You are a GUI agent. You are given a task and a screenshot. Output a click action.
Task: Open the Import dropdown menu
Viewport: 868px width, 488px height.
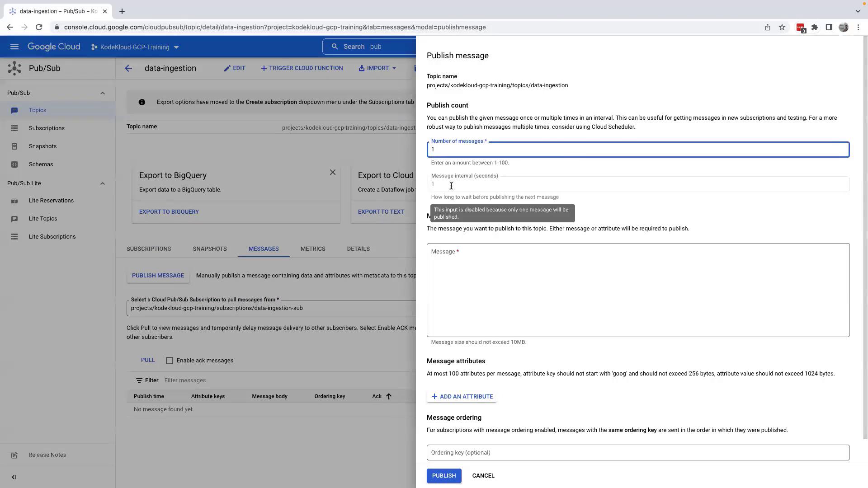[378, 68]
